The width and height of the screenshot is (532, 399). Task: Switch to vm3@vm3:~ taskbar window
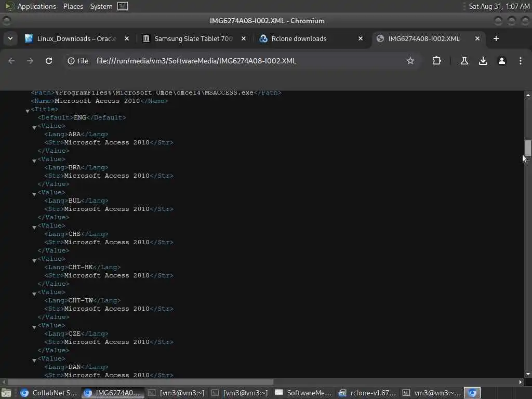click(x=431, y=393)
